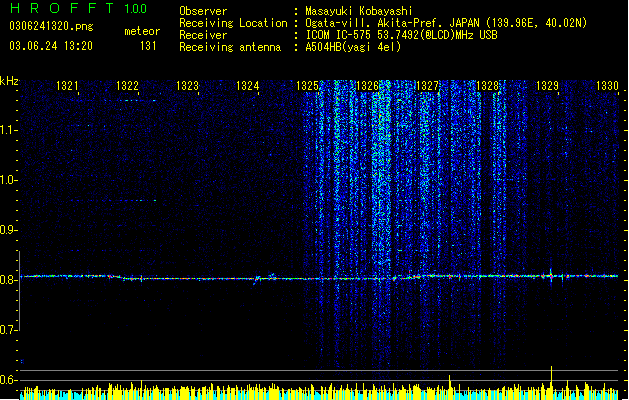Select the 0.7 kHz axis label
The image size is (629, 400).
point(9,330)
